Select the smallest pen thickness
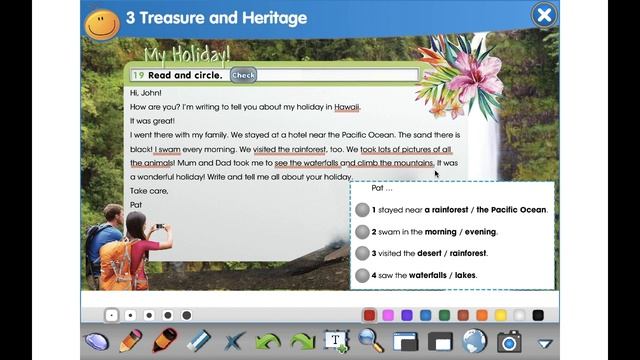The image size is (640, 360). (111, 315)
